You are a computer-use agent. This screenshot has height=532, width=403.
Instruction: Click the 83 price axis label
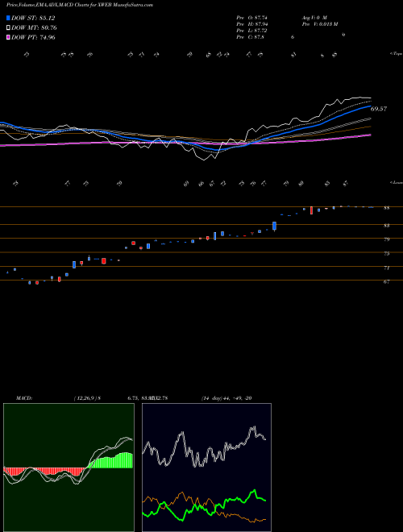tap(386, 225)
